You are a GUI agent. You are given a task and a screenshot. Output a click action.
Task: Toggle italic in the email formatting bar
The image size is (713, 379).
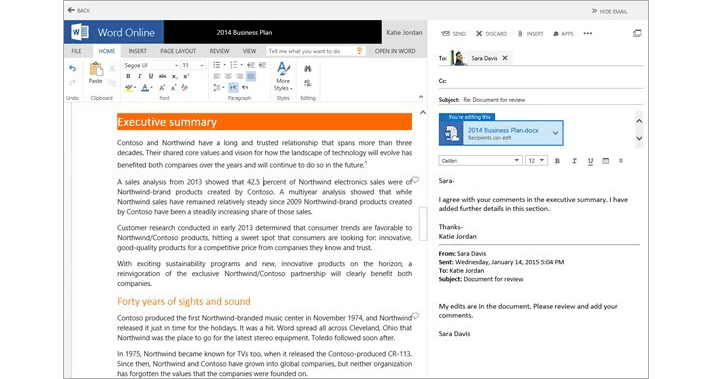point(574,161)
